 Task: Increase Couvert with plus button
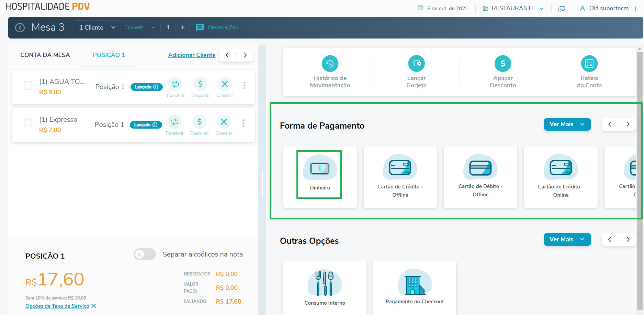coord(182,28)
